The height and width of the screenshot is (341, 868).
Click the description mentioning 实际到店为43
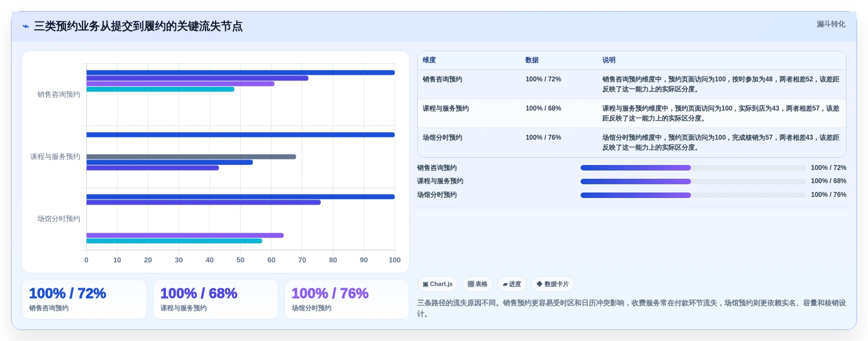click(x=721, y=113)
